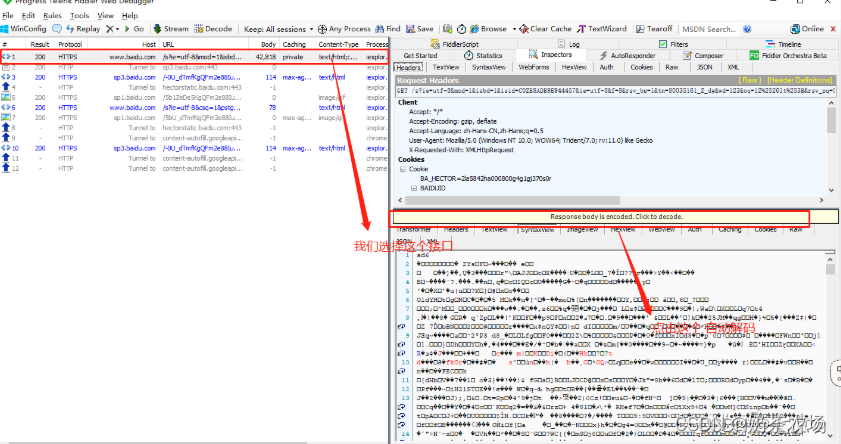The image size is (841, 444).
Task: Switch to the Log tab
Action: pyautogui.click(x=569, y=44)
